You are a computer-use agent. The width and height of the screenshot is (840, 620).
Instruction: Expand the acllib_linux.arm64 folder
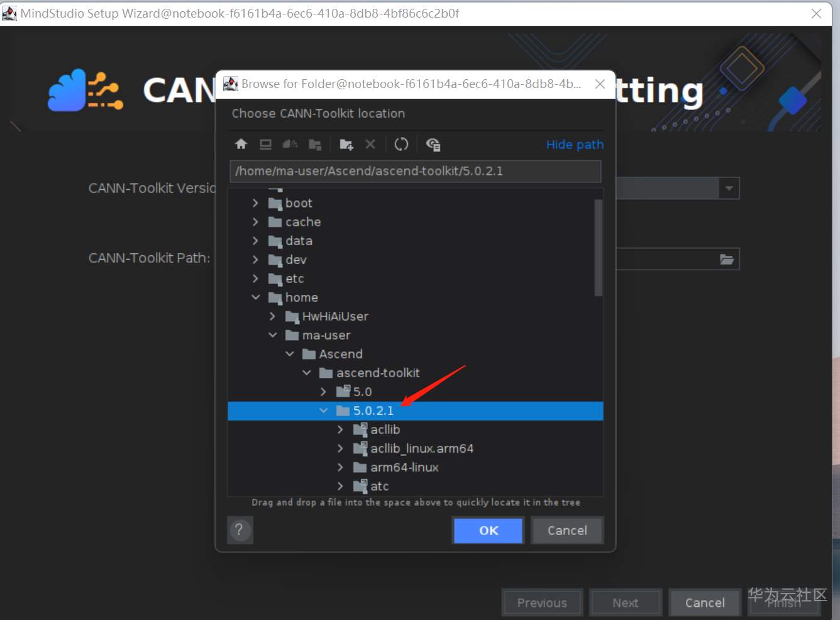[x=340, y=448]
